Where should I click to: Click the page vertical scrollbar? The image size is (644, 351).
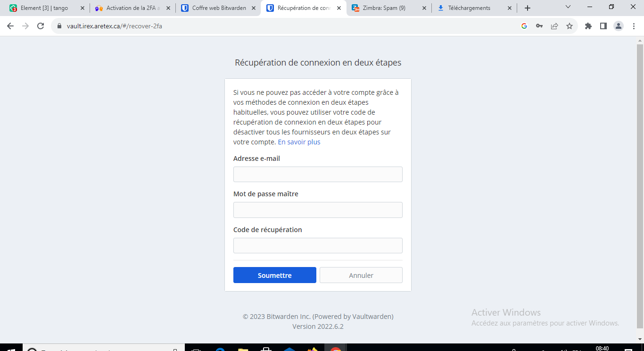640,186
